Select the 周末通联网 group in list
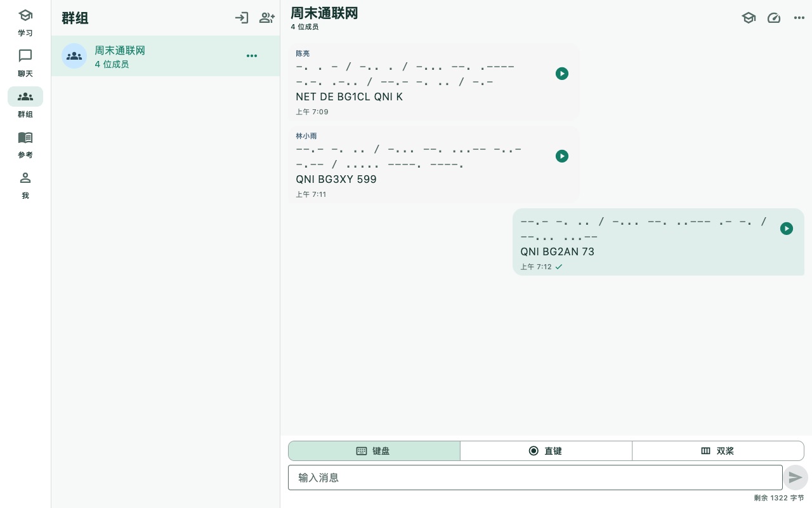812x508 pixels. [166, 56]
